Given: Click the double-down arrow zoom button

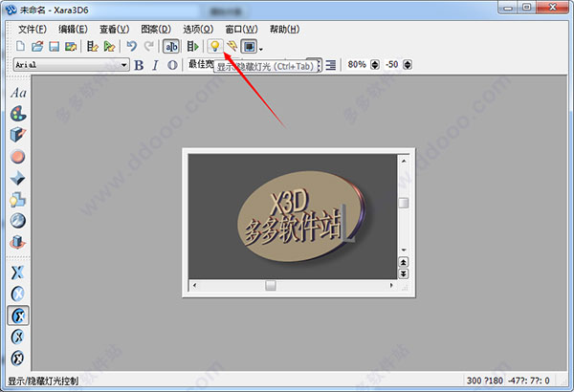Looking at the screenshot, I should (x=403, y=273).
